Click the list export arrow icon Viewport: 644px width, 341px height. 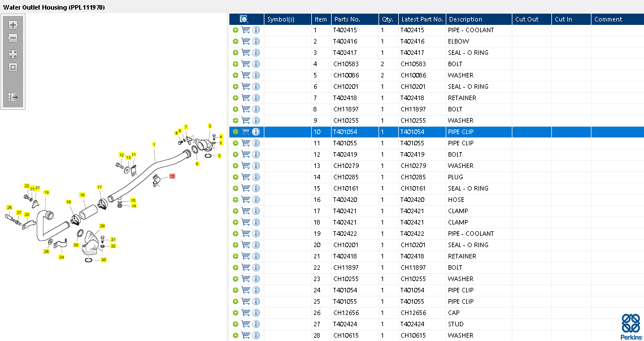13,97
